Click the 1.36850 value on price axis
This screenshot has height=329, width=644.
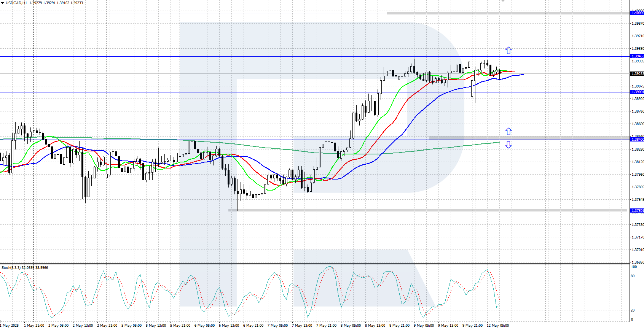[638, 262]
